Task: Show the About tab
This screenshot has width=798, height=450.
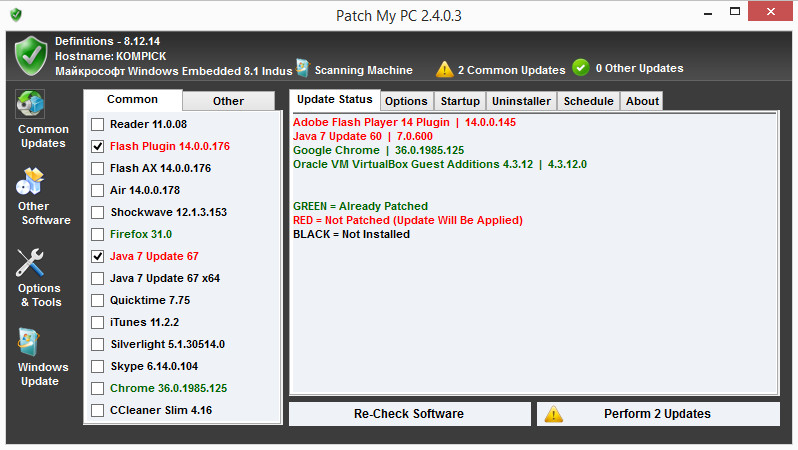Action: tap(642, 101)
